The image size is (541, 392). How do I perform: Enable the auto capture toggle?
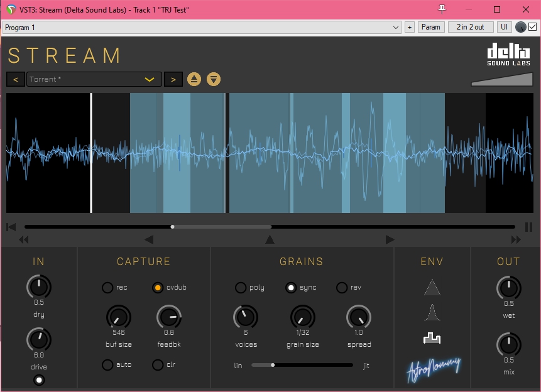[x=107, y=365]
